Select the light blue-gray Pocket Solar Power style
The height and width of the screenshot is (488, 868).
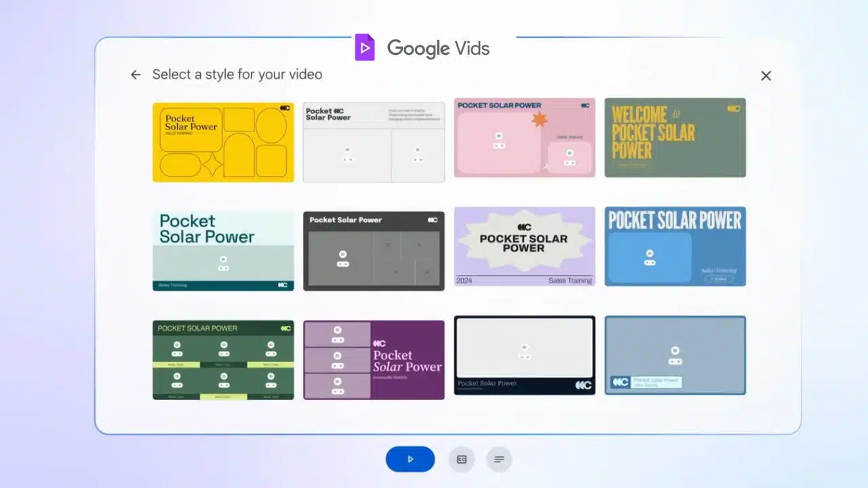point(675,355)
